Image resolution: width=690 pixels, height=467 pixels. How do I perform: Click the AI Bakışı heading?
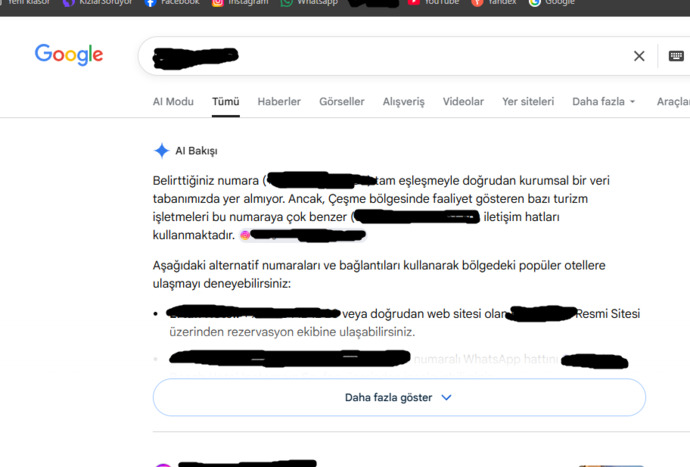[196, 151]
